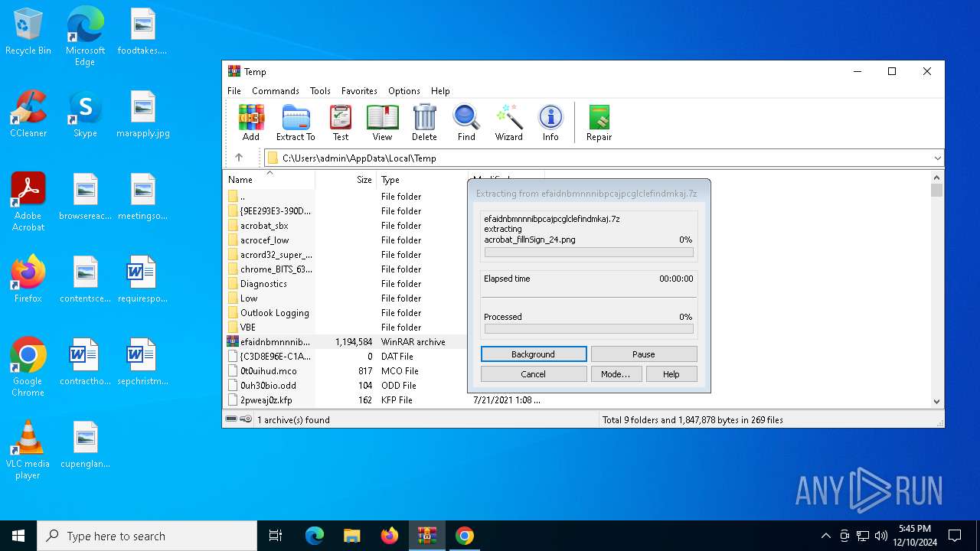
Task: Open the View tool in toolbar
Action: (382, 122)
